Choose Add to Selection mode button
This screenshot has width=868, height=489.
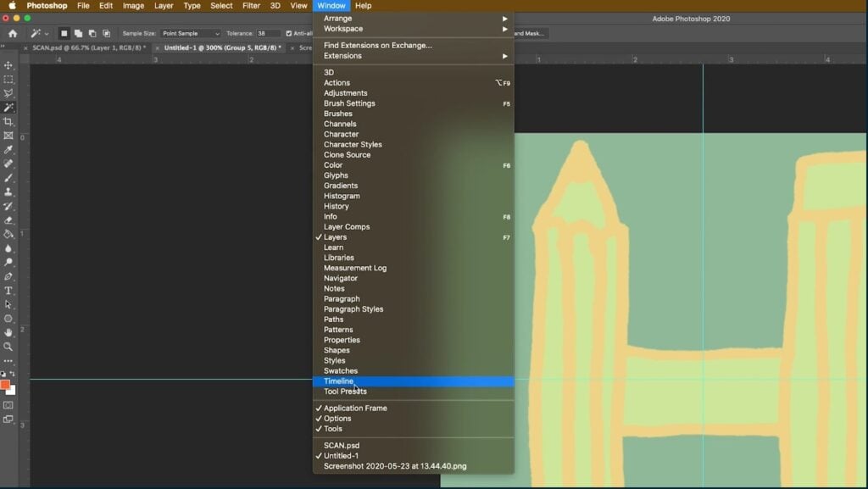point(78,34)
